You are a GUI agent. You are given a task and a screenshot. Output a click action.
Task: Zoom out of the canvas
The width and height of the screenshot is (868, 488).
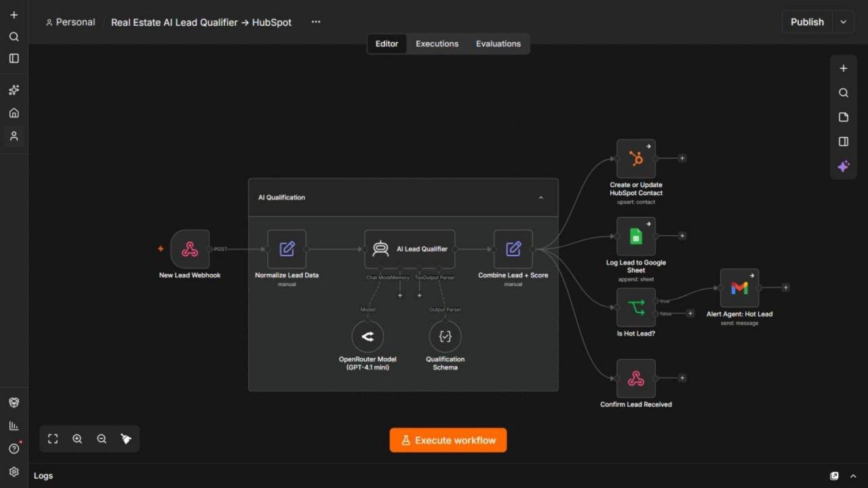102,439
